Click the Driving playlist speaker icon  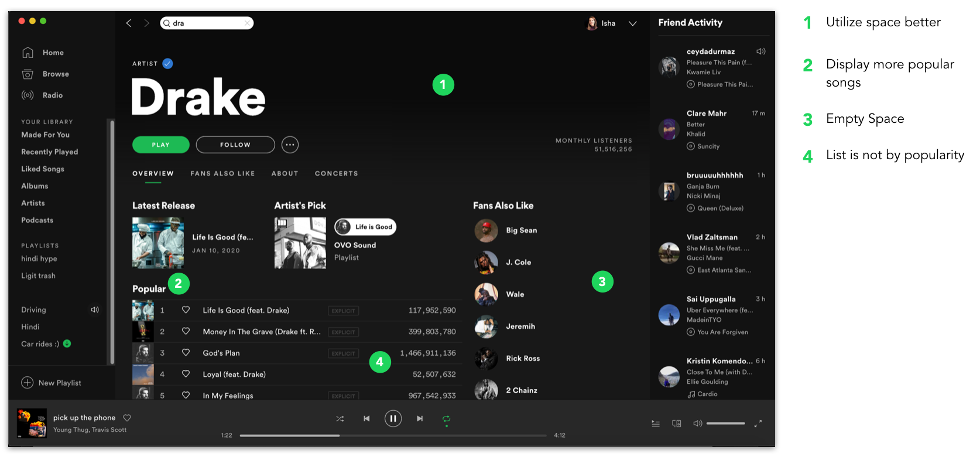pos(95,309)
